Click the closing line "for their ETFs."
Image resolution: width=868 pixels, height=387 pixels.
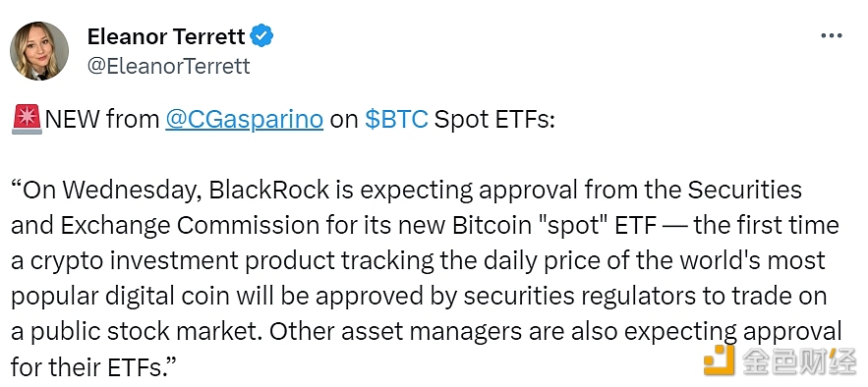[x=93, y=367]
